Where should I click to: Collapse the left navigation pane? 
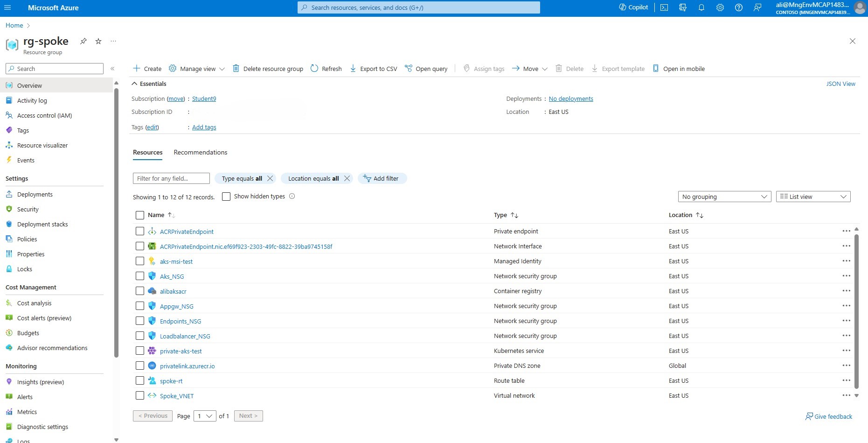point(112,69)
